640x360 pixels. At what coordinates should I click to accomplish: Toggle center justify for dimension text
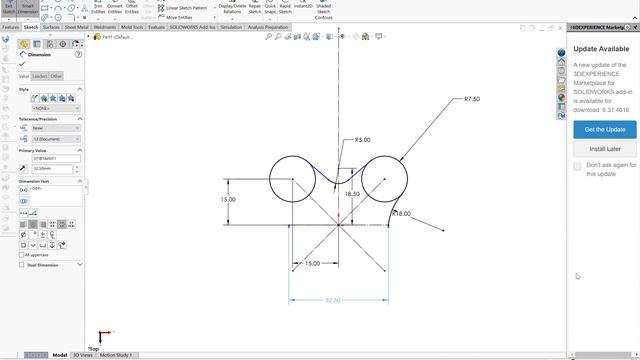33,224
